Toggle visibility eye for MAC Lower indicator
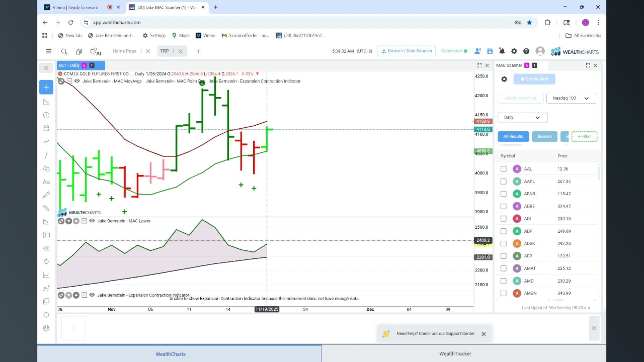Screen dimensions: 644x362 pyautogui.click(x=92, y=221)
